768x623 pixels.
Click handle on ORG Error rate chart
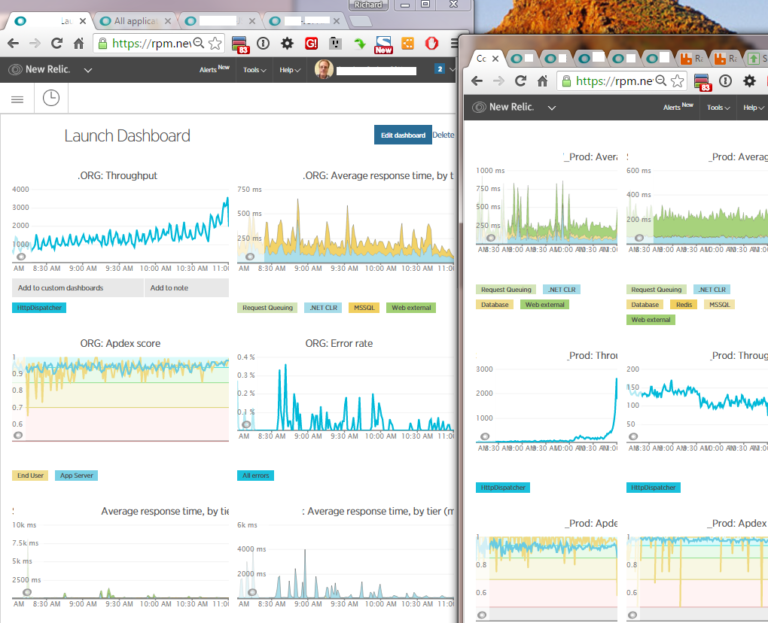tap(246, 424)
